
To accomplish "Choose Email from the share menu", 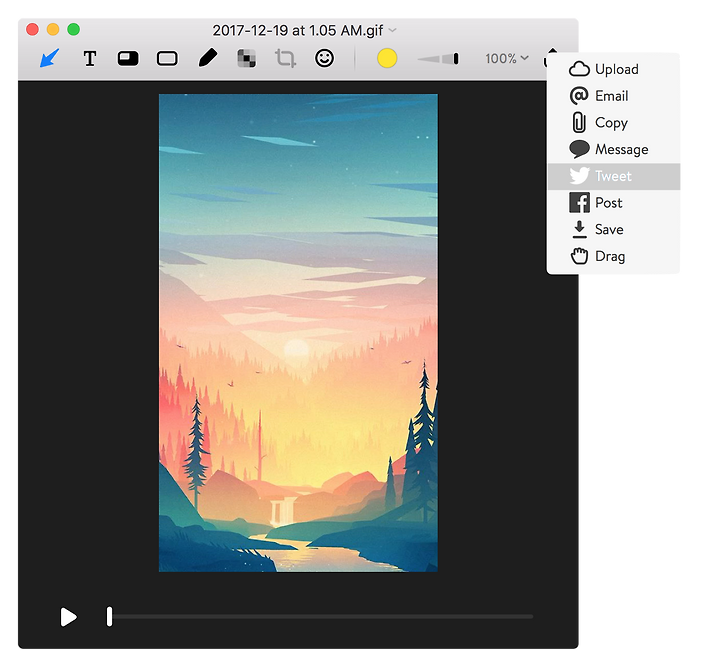I will pyautogui.click(x=614, y=96).
